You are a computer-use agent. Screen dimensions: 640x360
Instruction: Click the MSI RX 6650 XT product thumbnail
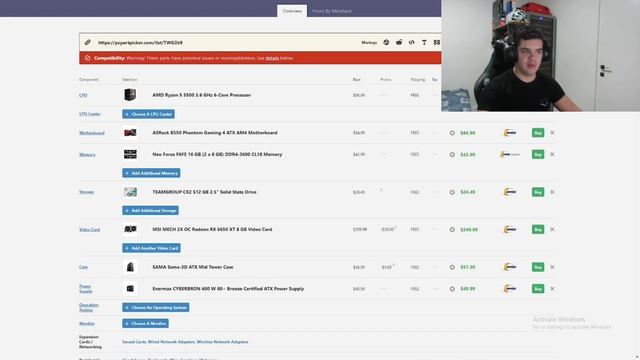click(130, 229)
